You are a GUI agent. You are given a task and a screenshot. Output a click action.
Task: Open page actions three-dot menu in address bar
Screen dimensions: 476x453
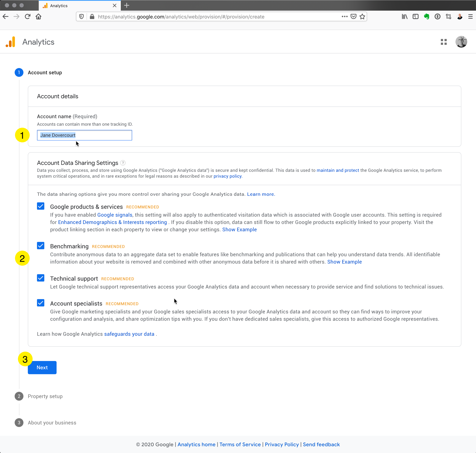pos(345,17)
